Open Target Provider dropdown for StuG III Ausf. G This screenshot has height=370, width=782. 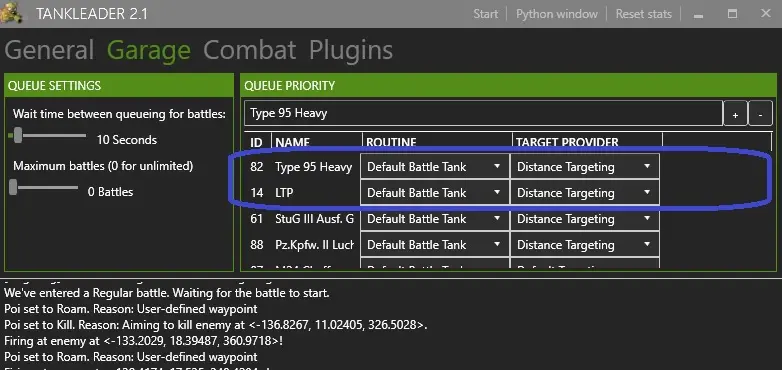[585, 218]
